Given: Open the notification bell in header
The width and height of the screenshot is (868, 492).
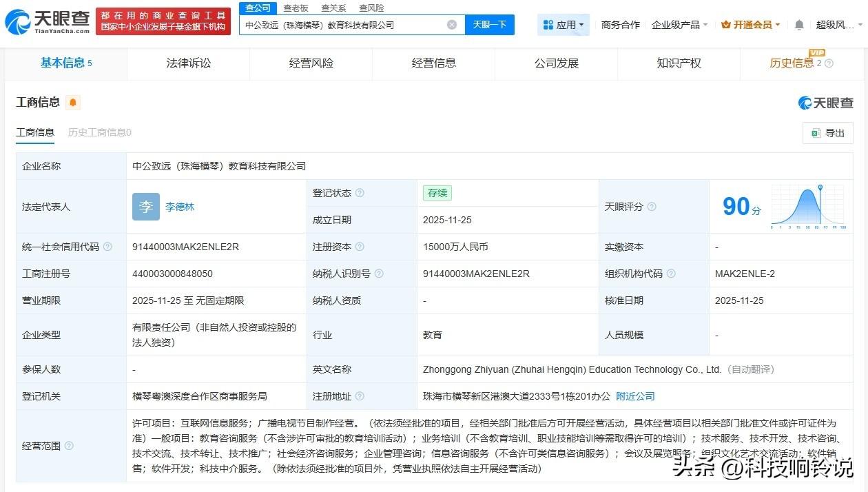Looking at the screenshot, I should coord(799,25).
